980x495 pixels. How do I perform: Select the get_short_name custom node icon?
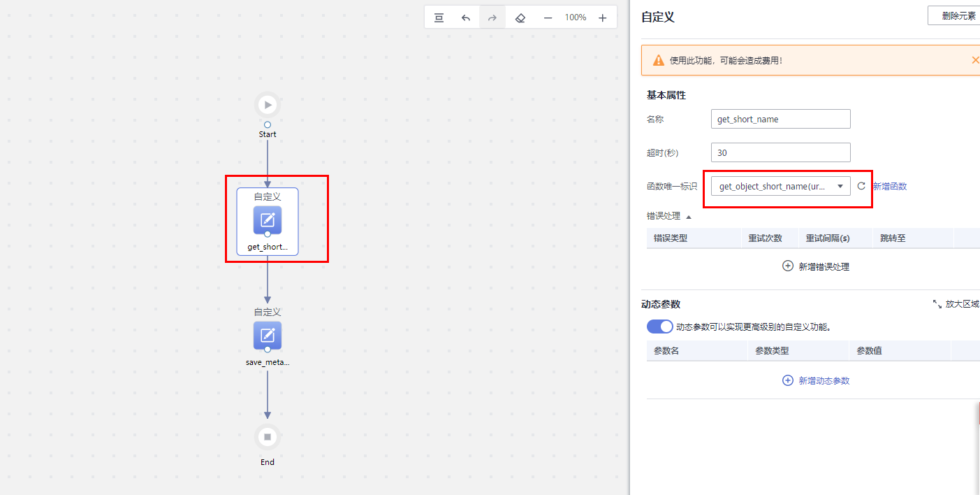click(268, 221)
